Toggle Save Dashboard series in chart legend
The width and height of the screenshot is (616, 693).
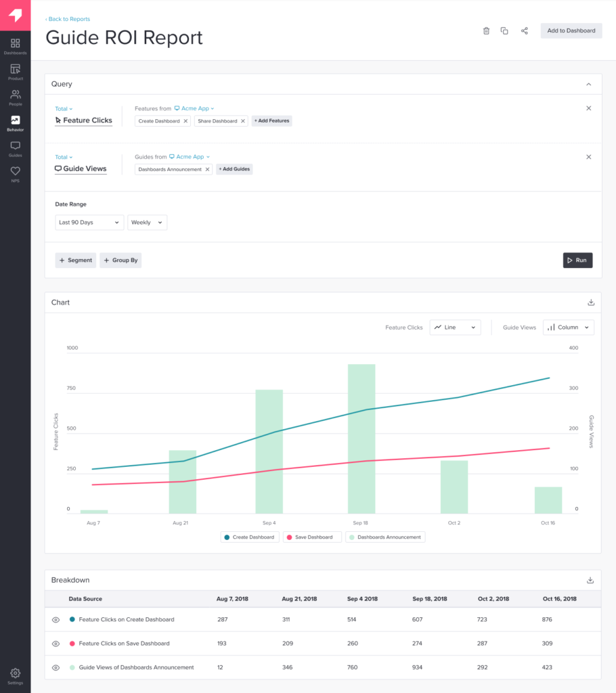pyautogui.click(x=312, y=537)
